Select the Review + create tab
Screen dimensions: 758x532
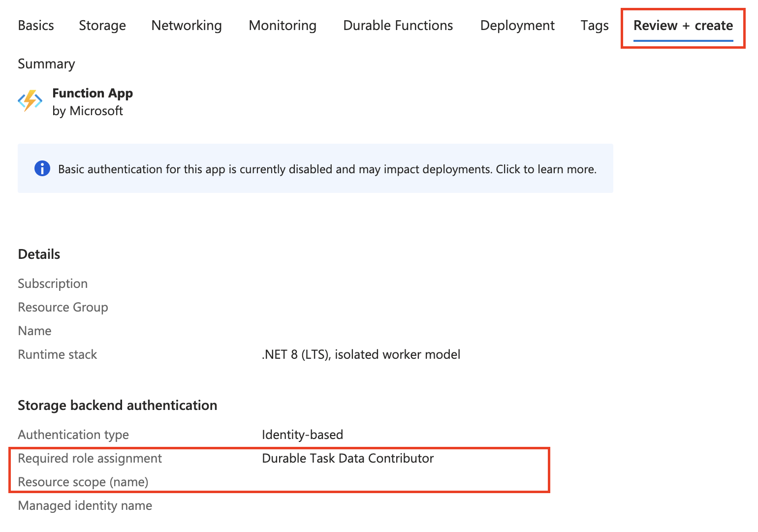click(684, 25)
